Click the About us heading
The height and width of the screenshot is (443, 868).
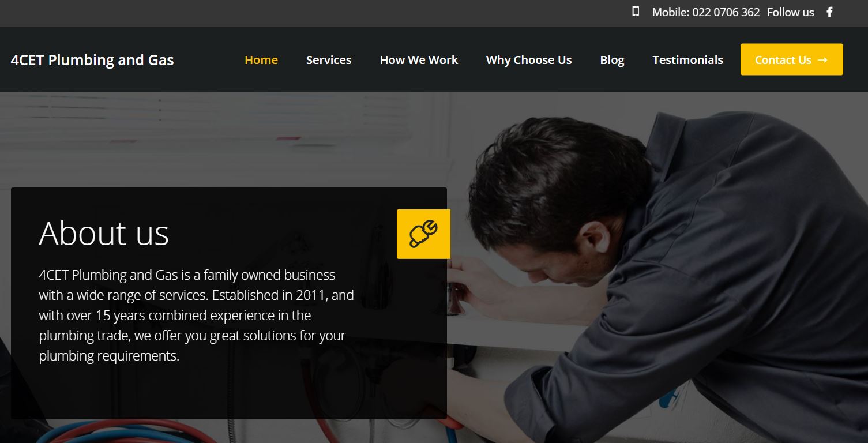104,233
